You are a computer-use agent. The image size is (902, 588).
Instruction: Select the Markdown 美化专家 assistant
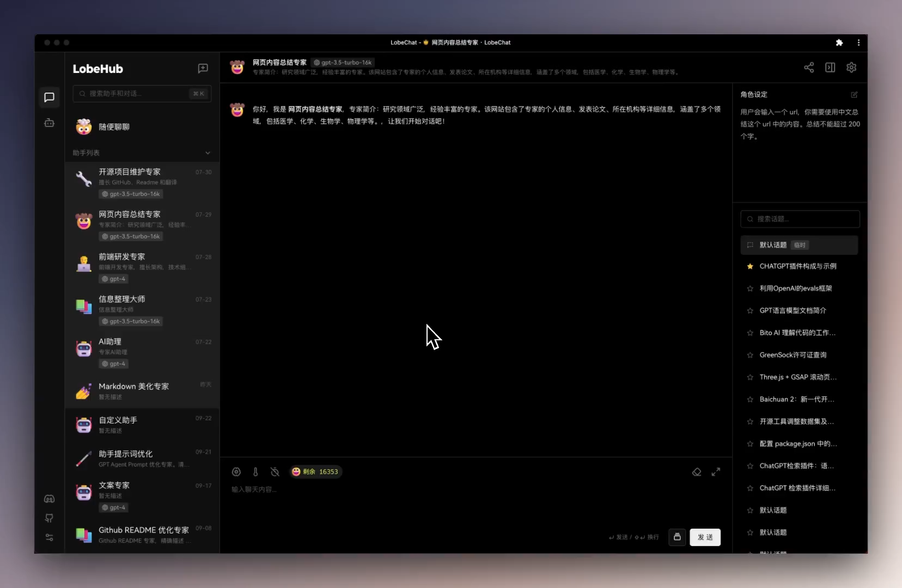point(142,391)
